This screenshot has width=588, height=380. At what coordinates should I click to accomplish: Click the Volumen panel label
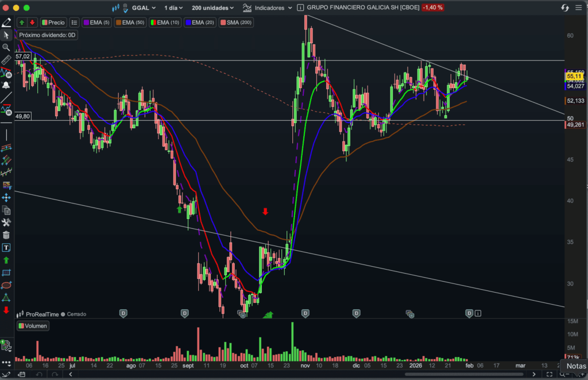coord(33,326)
